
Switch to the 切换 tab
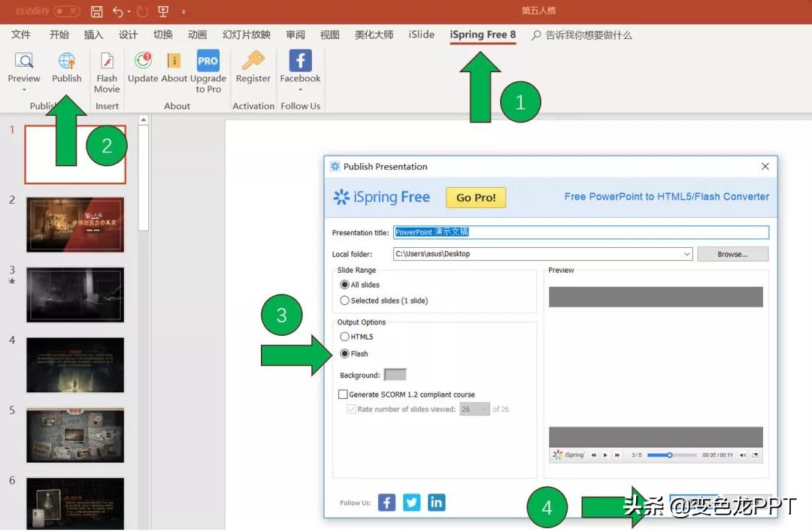[162, 35]
